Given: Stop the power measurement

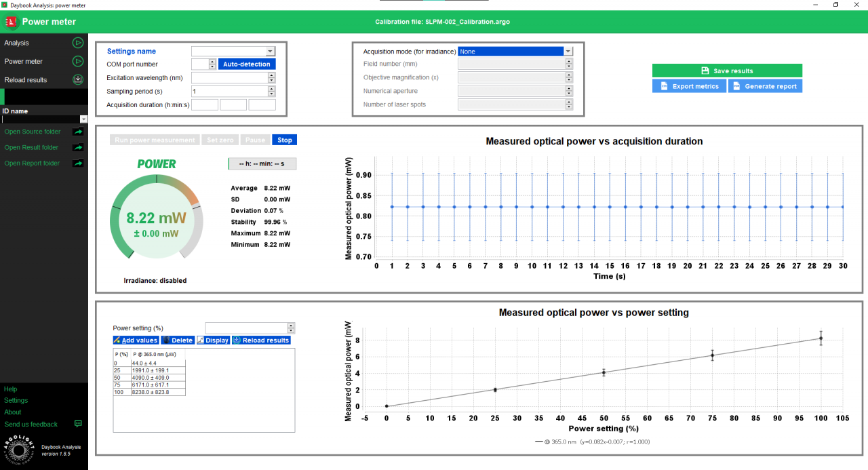Looking at the screenshot, I should [x=285, y=140].
